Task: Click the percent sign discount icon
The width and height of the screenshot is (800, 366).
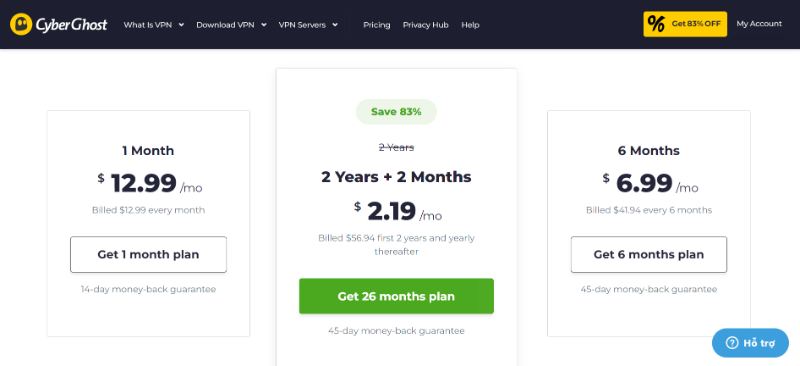Action: coord(656,24)
